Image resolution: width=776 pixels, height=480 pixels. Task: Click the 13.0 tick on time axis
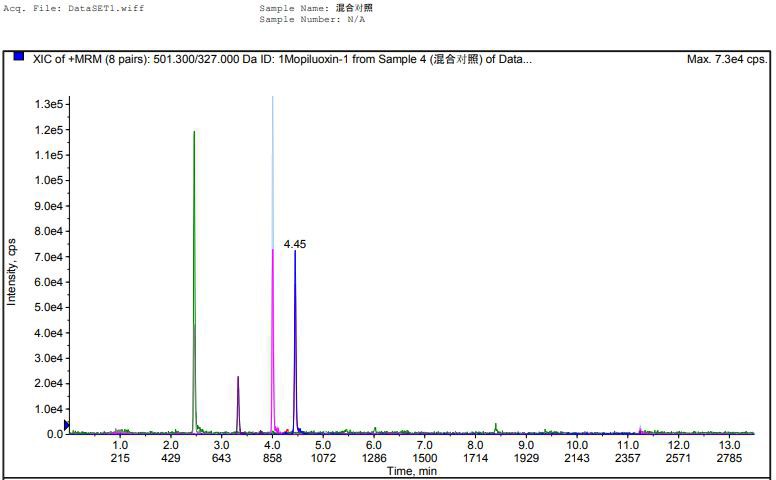(729, 445)
